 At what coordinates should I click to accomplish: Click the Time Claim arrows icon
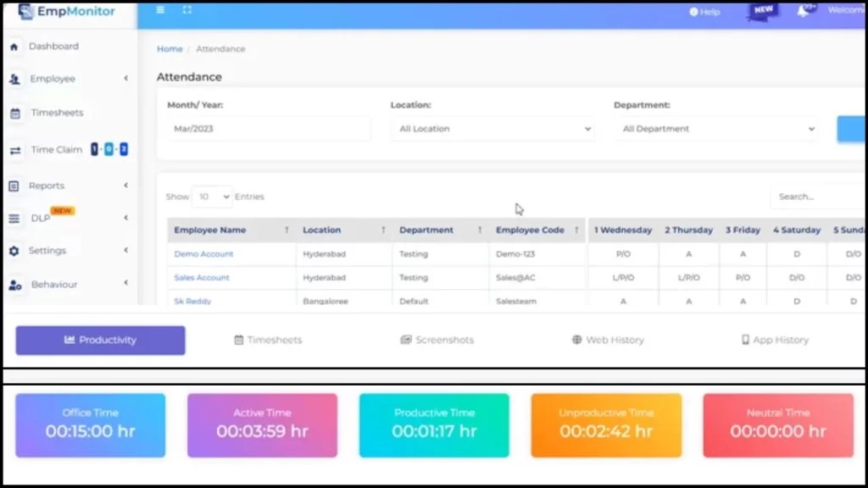pyautogui.click(x=15, y=151)
